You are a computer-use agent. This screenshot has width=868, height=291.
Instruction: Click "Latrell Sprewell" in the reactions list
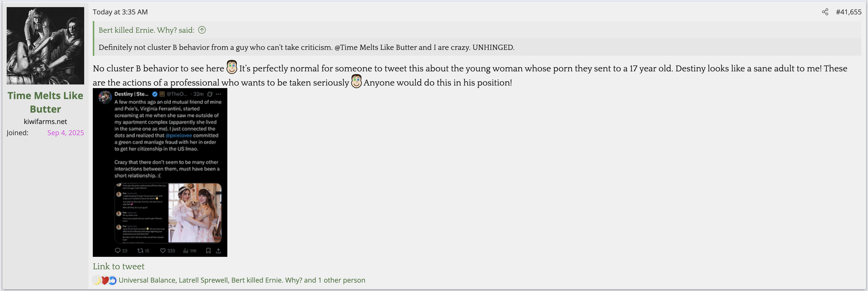point(203,280)
